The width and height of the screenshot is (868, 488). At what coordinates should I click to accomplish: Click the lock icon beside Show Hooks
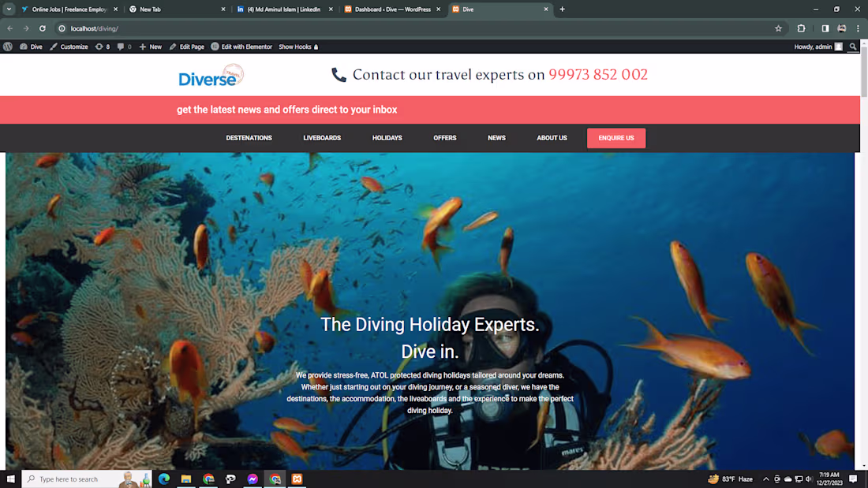(x=316, y=47)
